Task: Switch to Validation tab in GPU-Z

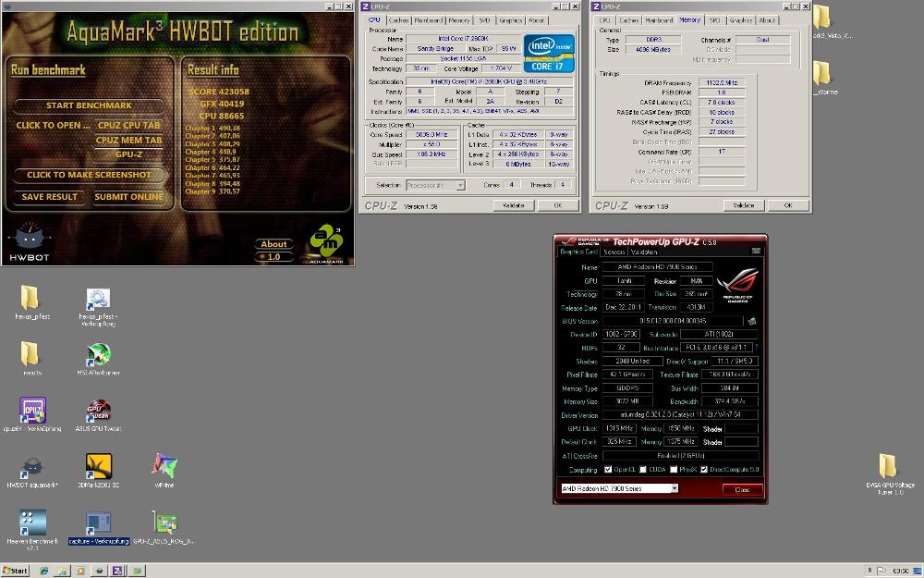Action: (x=644, y=252)
